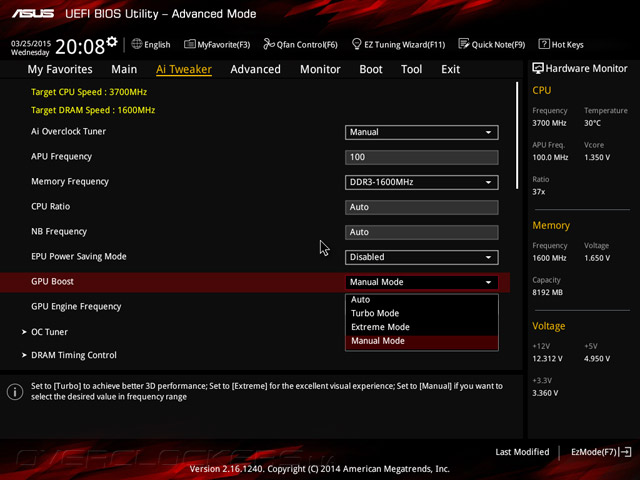This screenshot has height=480, width=640.
Task: Click the APU Frequency field showing 100
Action: tap(422, 157)
